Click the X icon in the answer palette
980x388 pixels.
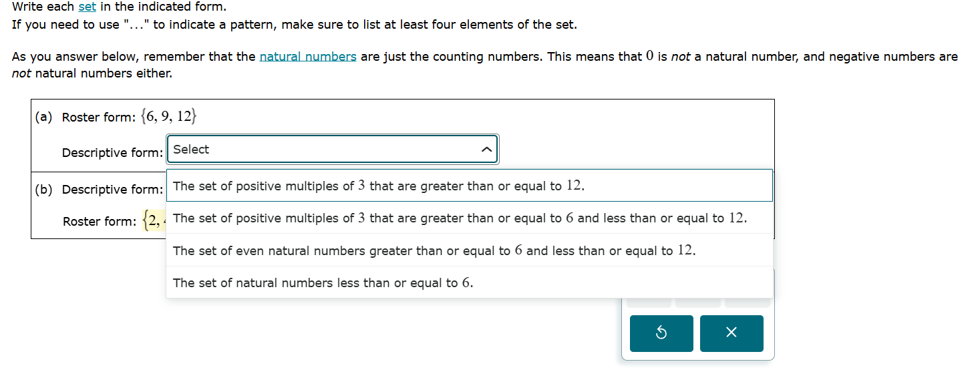[x=731, y=333]
